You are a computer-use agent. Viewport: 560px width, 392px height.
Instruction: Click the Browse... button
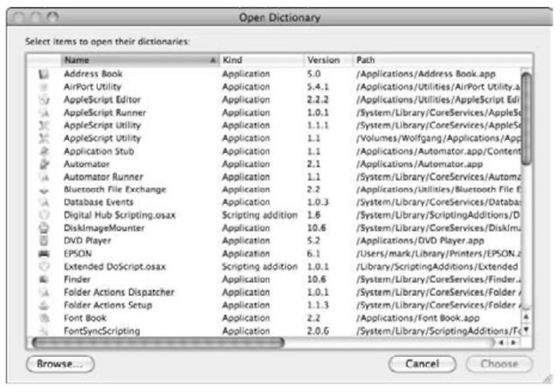60,364
